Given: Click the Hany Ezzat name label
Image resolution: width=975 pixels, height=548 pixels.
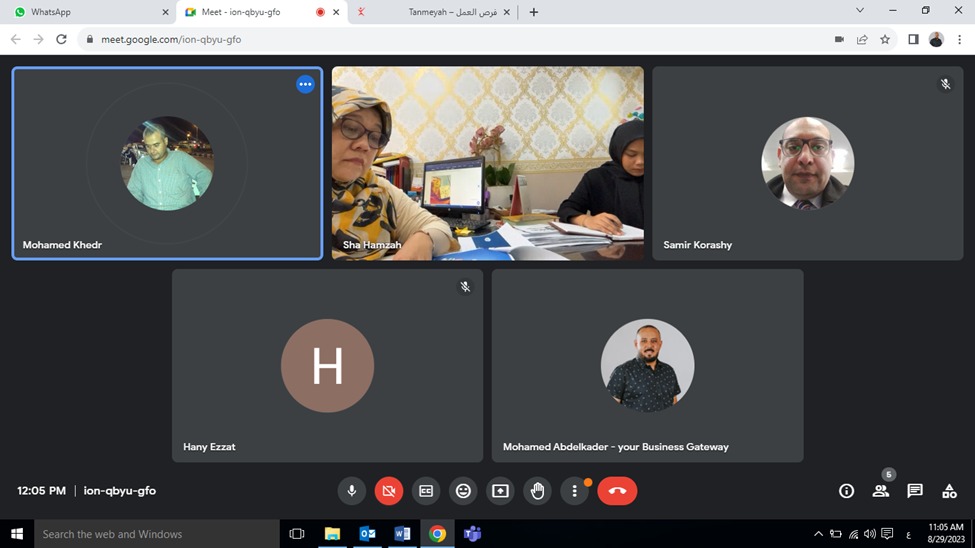Looking at the screenshot, I should 209,447.
